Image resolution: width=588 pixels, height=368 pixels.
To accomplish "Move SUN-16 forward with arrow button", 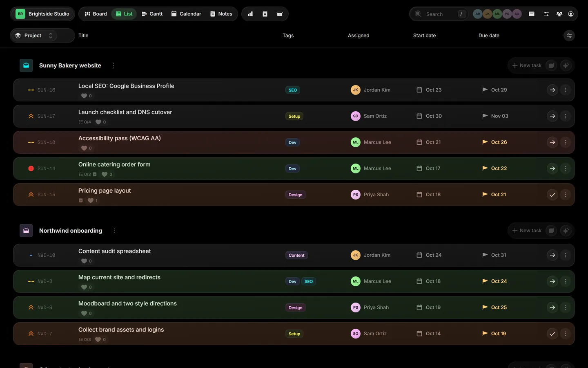I will pos(552,90).
